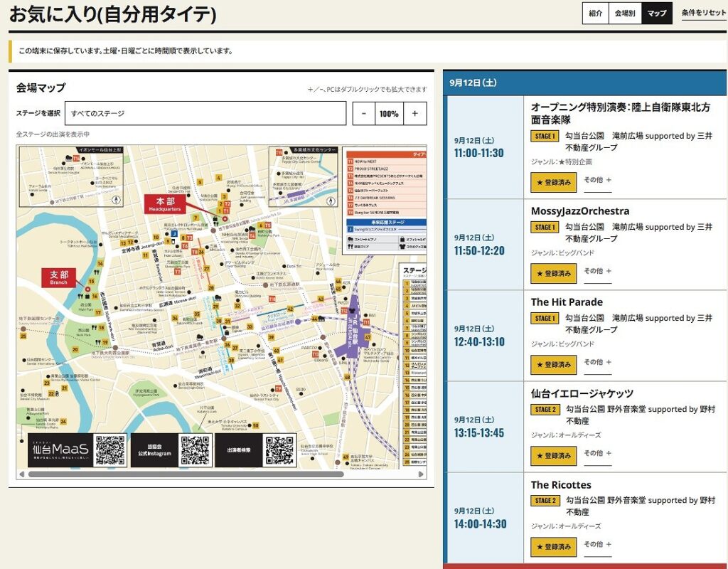Image resolution: width=728 pixels, height=569 pixels.
Task: Click the 13:15-13:45 time slot
Action: point(478,432)
